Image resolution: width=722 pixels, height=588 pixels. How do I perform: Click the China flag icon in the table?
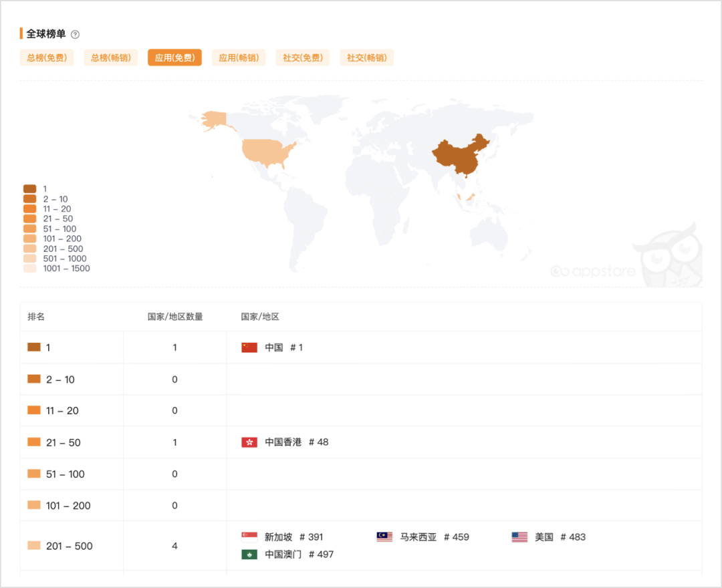click(249, 347)
